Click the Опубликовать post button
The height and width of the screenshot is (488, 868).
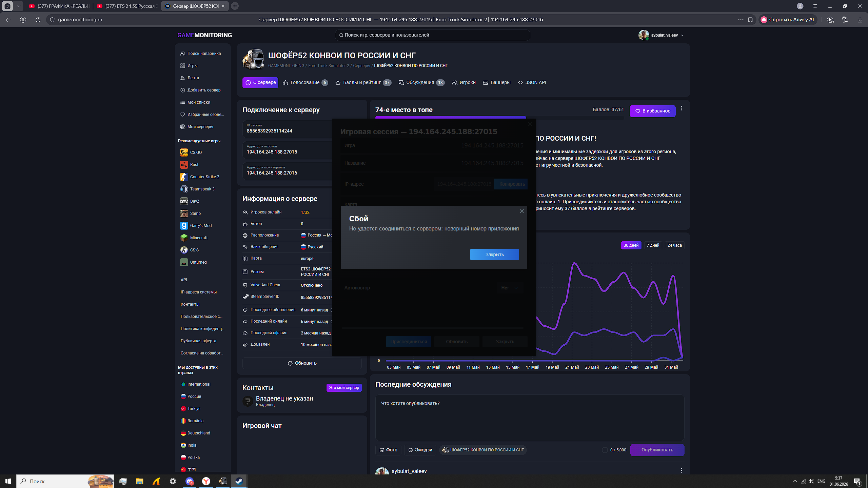(x=657, y=450)
